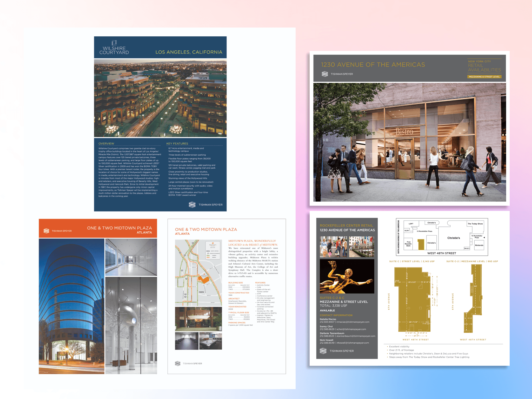The image size is (532, 399).
Task: Click the "OVERVIEW" section heading
Action: (106, 144)
